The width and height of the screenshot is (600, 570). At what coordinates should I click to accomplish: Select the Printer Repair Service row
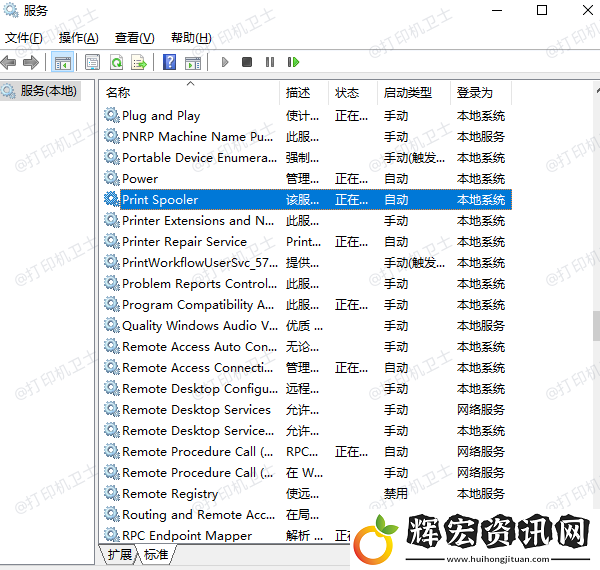(308, 242)
